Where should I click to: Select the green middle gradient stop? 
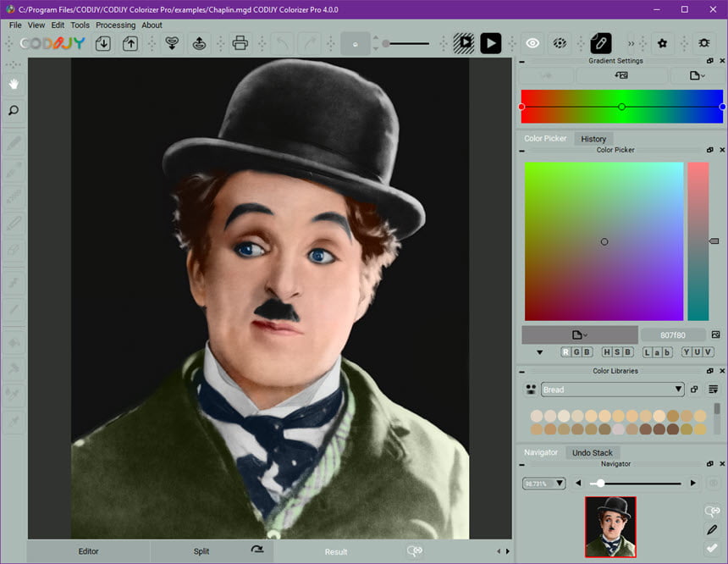[621, 107]
